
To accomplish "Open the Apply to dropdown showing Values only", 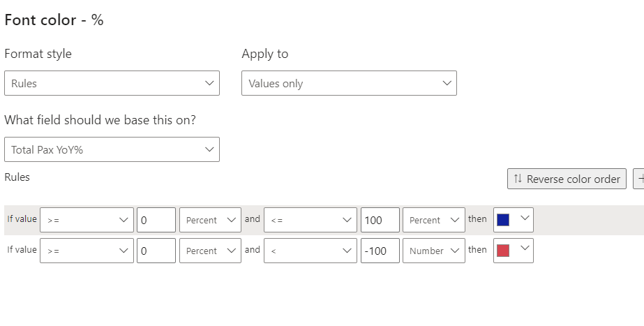I will pyautogui.click(x=349, y=83).
